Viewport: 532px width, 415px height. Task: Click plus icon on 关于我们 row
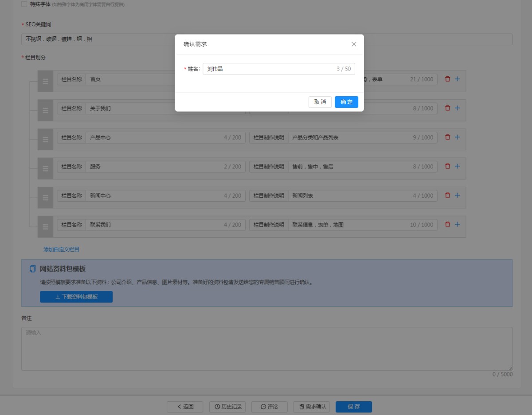click(457, 108)
